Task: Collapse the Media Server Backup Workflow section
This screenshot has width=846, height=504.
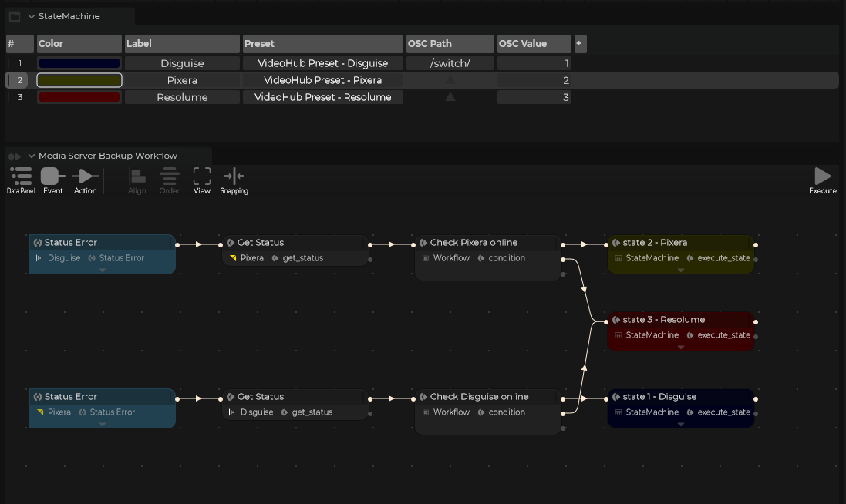Action: click(x=32, y=156)
